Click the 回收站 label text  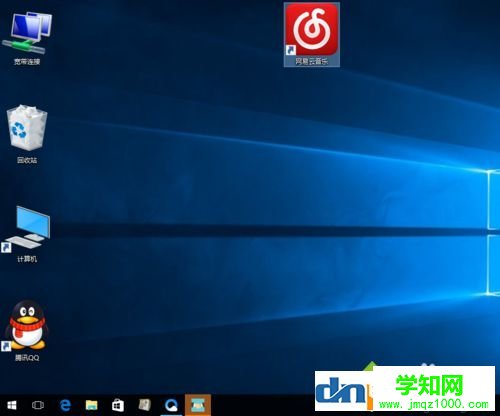pyautogui.click(x=27, y=160)
